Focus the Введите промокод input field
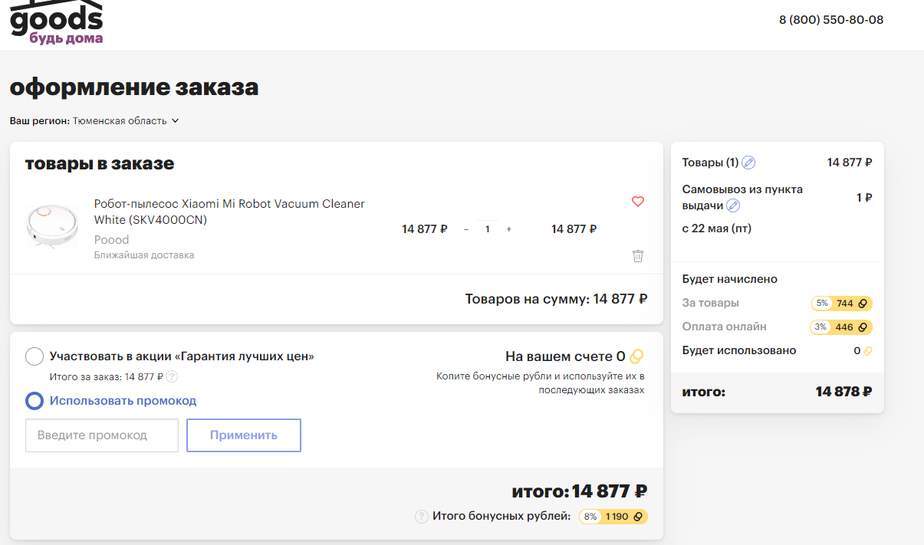The image size is (924, 545). coord(102,435)
